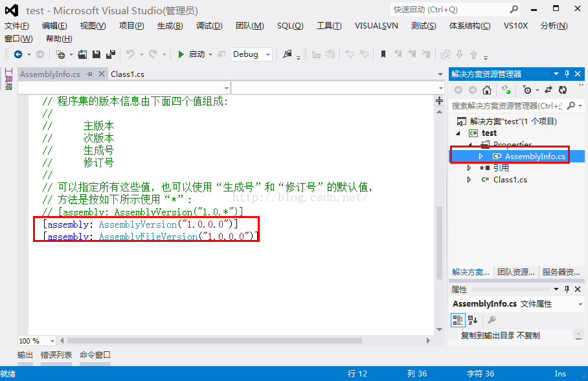This screenshot has width=588, height=381.
Task: Switch to the 服务器资 panel tab
Action: point(561,272)
